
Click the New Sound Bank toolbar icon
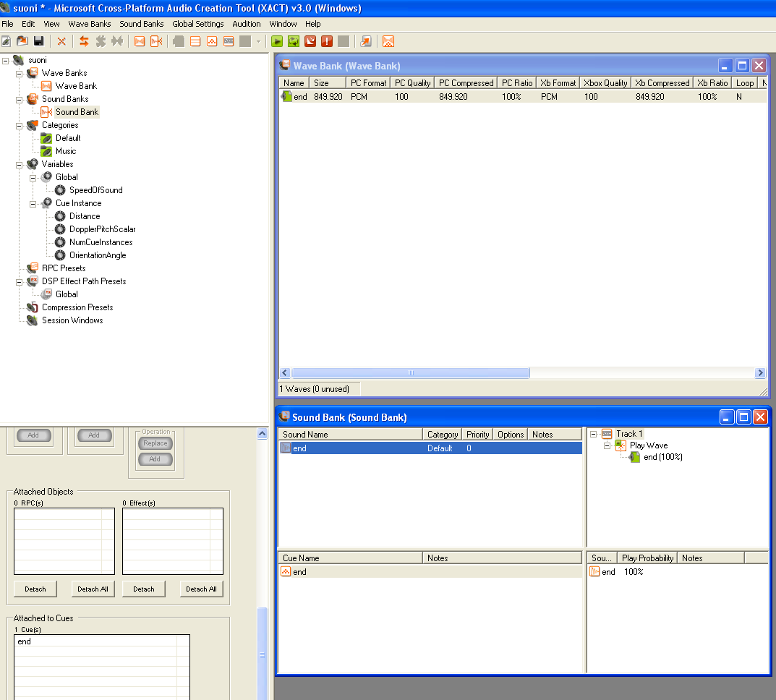pyautogui.click(x=156, y=41)
